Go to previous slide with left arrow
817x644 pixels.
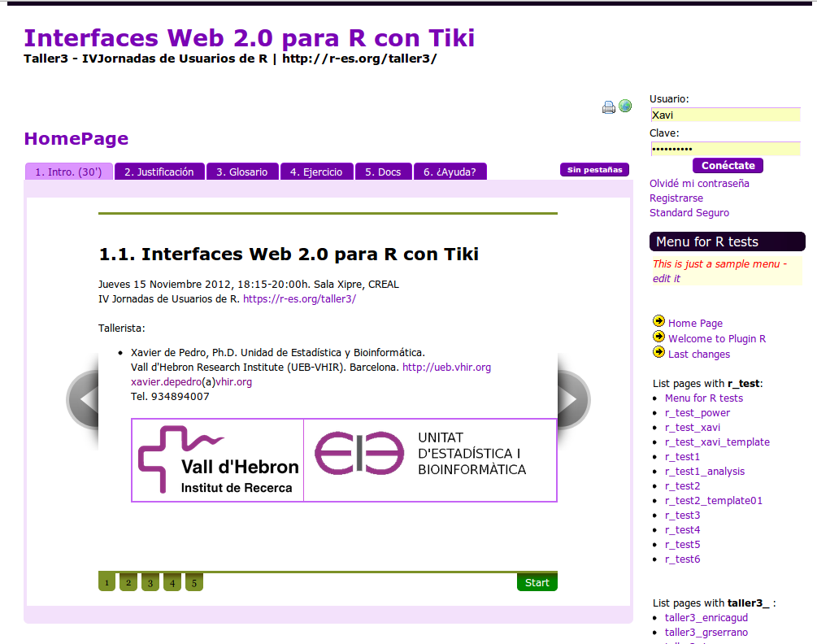pyautogui.click(x=85, y=399)
